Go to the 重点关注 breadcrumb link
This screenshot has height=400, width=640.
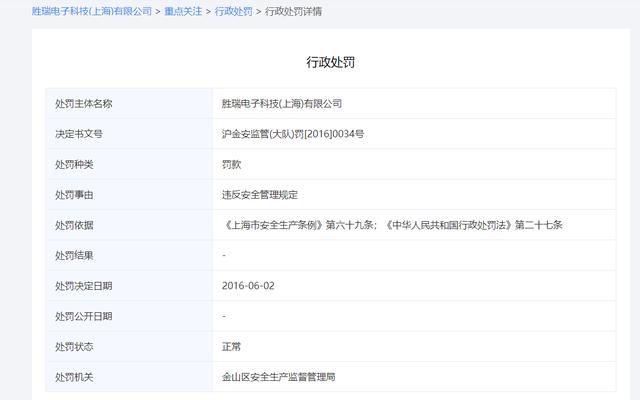(184, 11)
